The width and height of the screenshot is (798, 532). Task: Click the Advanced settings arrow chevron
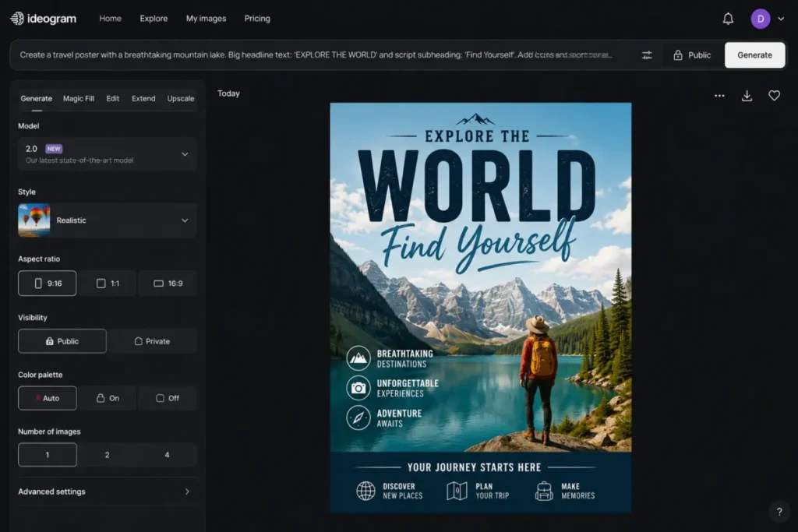tap(187, 491)
